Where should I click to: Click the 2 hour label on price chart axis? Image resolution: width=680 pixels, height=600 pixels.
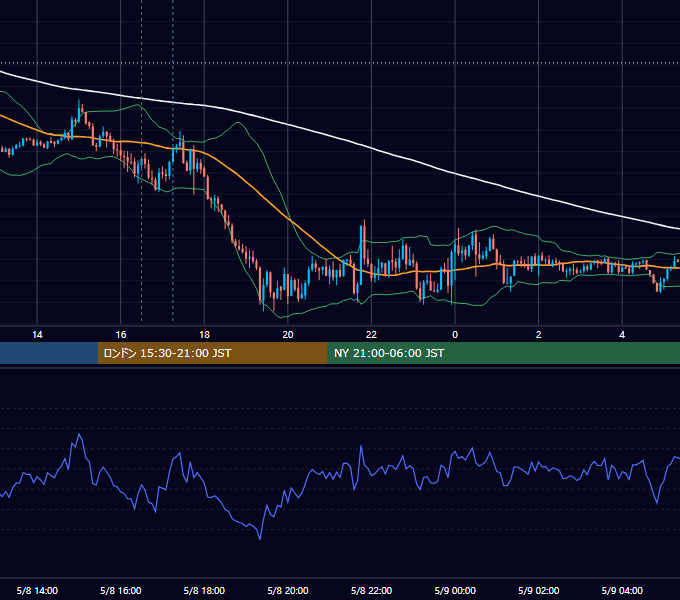[x=539, y=335]
